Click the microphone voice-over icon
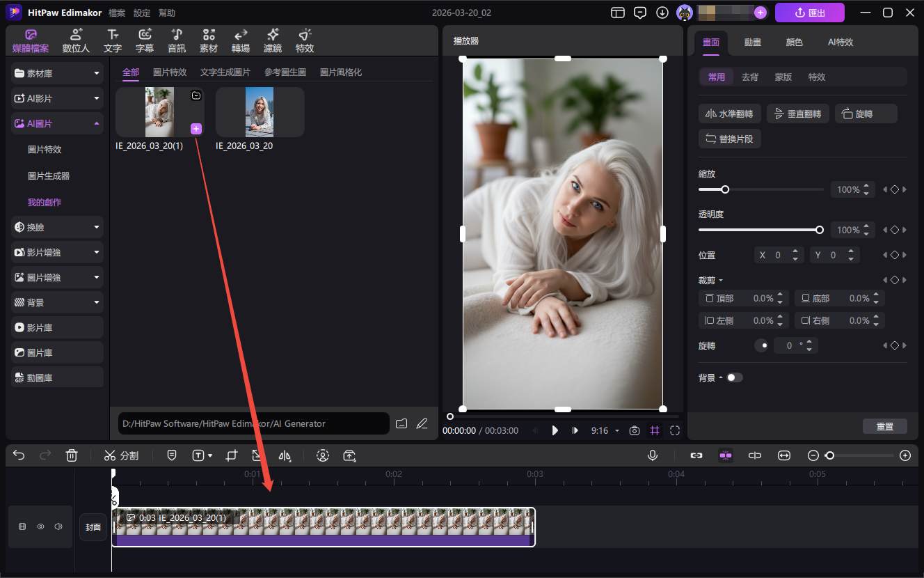 [x=653, y=455]
